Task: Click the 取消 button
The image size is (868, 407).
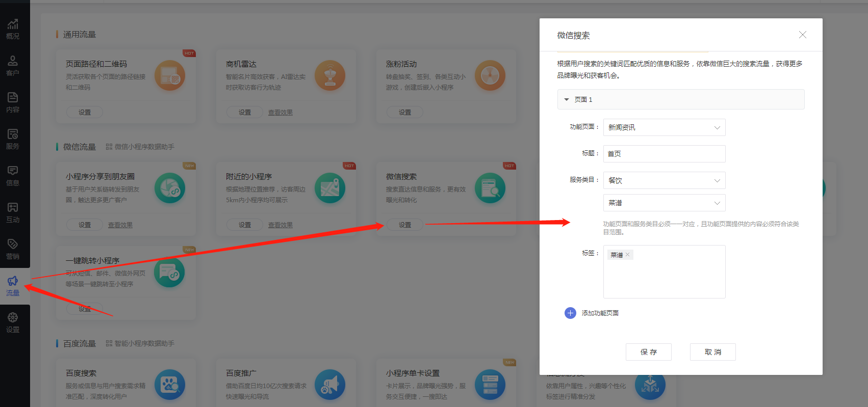Action: (x=713, y=352)
